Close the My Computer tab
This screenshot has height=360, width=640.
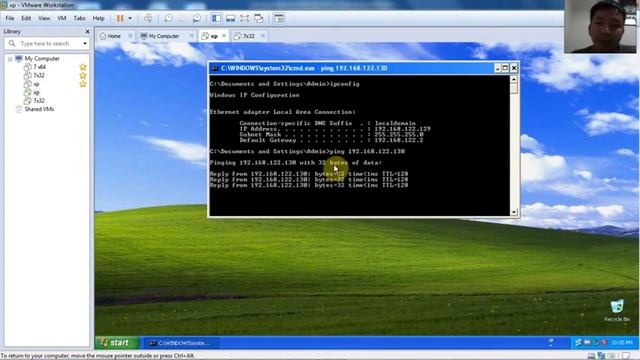point(191,36)
